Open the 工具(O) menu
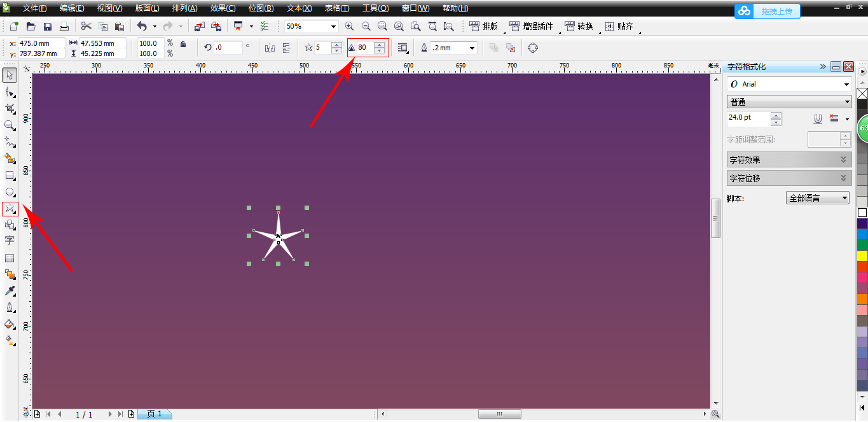Screen dimensions: 868x422 (375, 8)
